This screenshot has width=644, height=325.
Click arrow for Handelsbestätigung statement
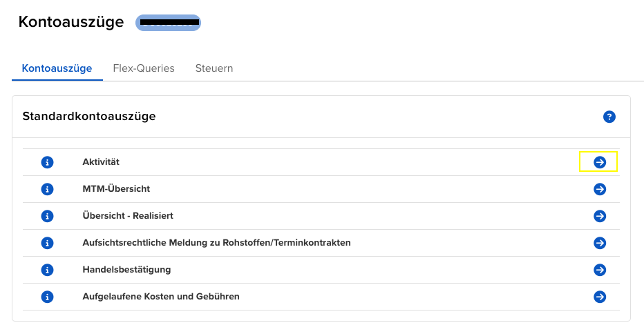(x=600, y=270)
